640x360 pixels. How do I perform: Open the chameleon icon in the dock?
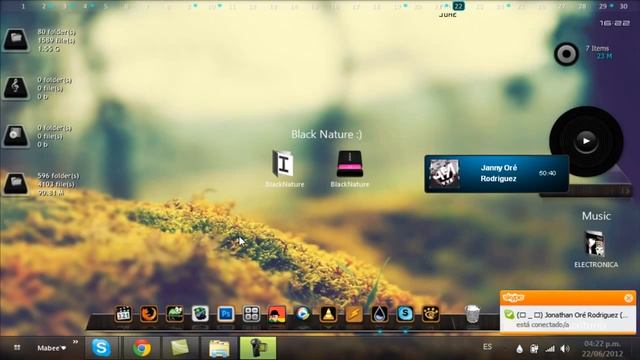click(175, 314)
